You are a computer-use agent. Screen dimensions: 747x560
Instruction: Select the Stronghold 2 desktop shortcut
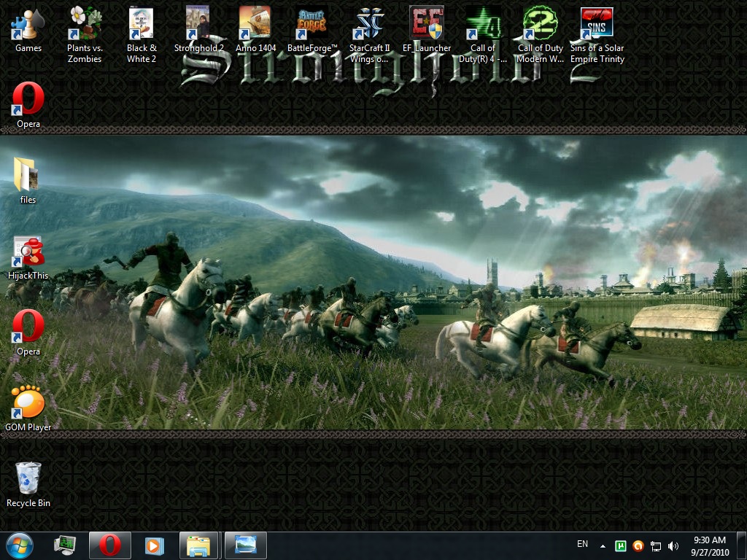click(198, 29)
